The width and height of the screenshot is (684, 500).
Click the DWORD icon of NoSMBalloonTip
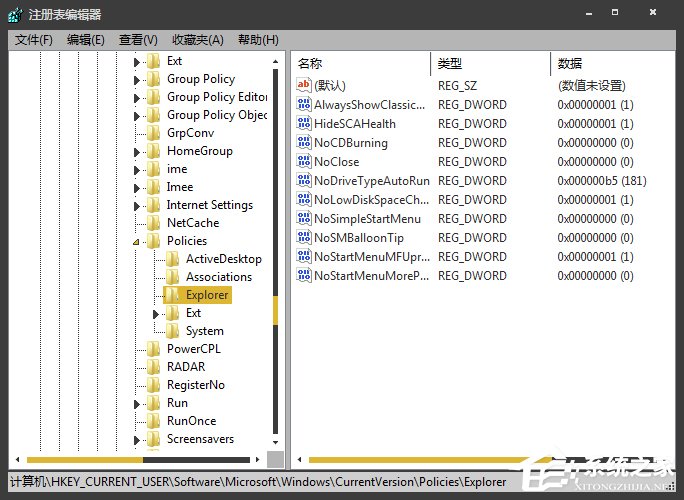[304, 237]
